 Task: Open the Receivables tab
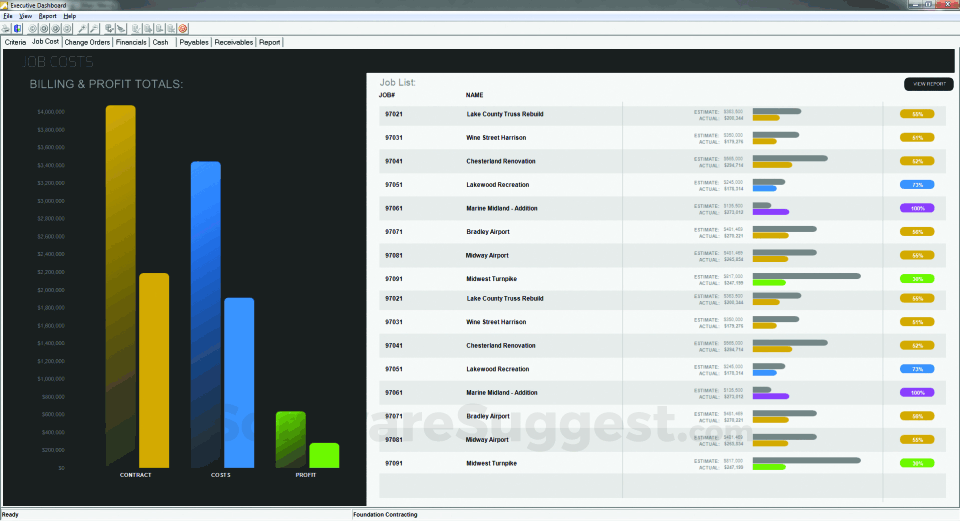(233, 42)
